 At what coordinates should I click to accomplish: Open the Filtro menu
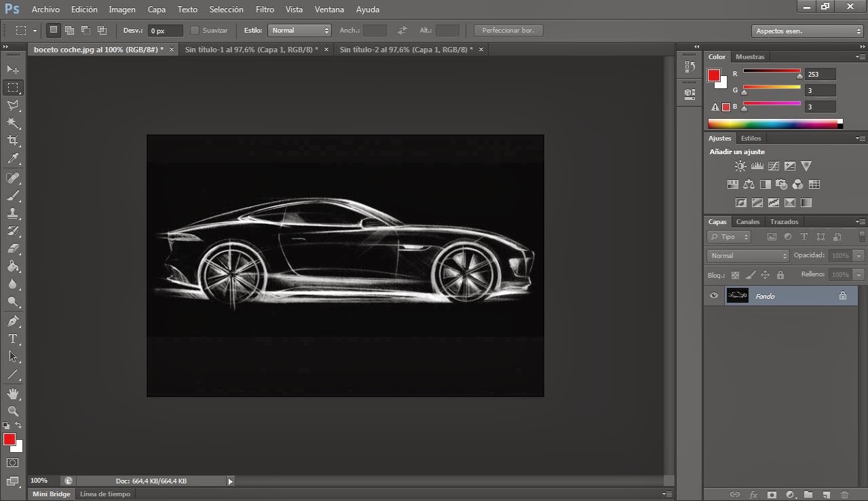click(x=265, y=10)
